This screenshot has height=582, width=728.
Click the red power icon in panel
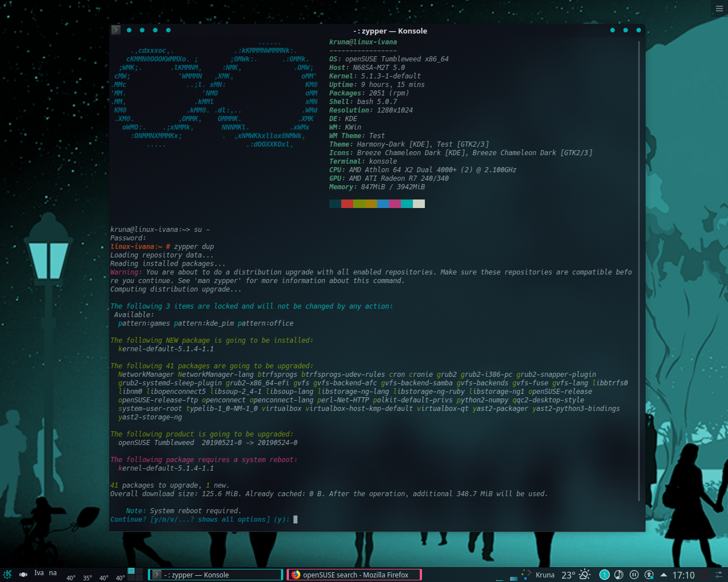(704, 575)
